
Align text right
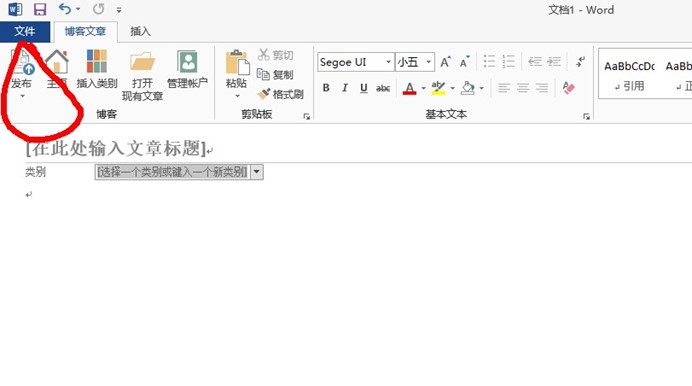(542, 88)
